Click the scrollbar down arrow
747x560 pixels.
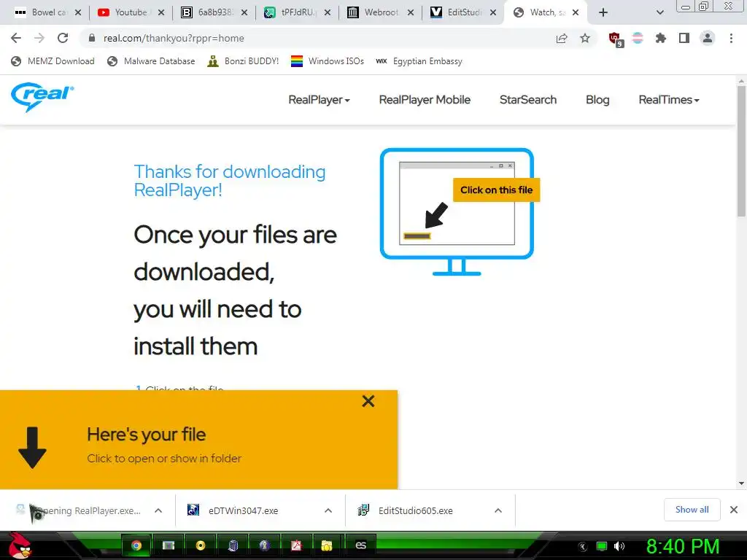[x=741, y=483]
